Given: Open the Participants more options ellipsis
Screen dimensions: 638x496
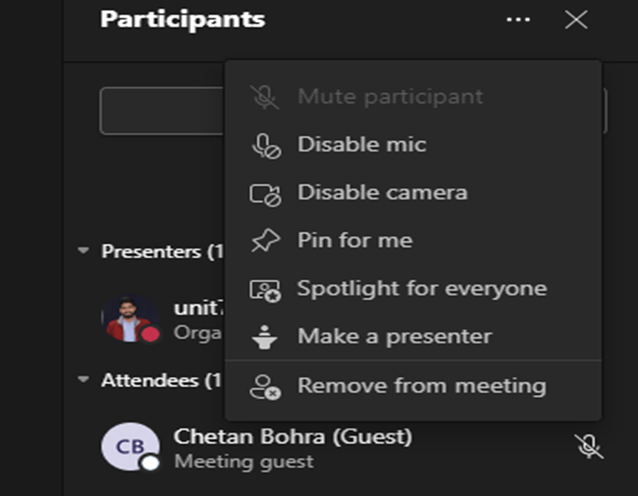Looking at the screenshot, I should (x=518, y=20).
